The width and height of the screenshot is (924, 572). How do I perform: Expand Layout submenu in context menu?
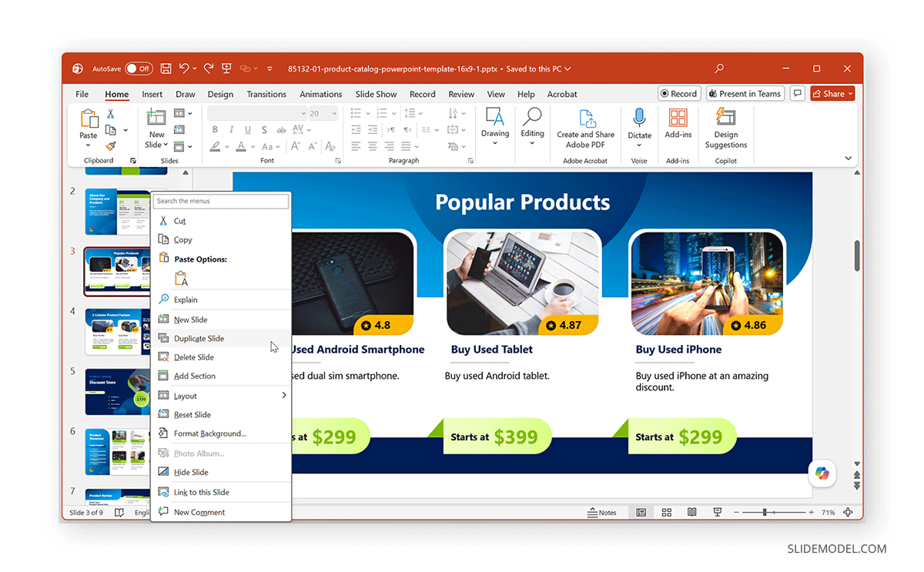click(283, 396)
